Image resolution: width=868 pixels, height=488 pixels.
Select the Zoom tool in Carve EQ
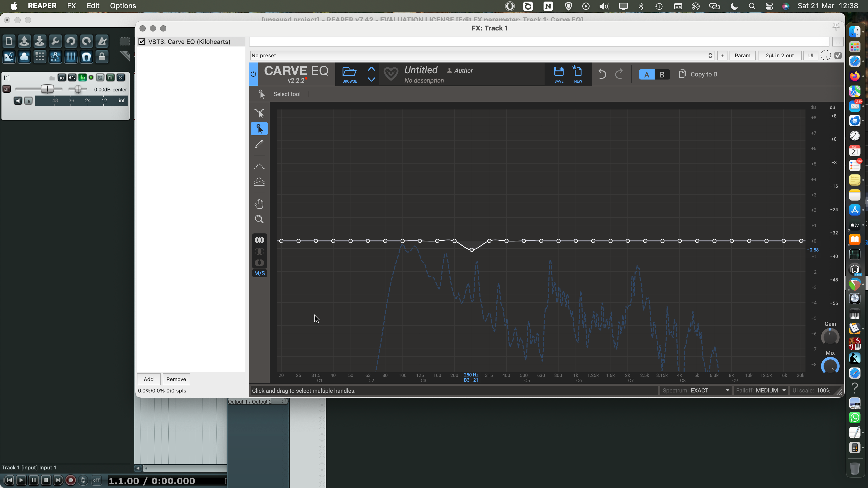click(259, 219)
